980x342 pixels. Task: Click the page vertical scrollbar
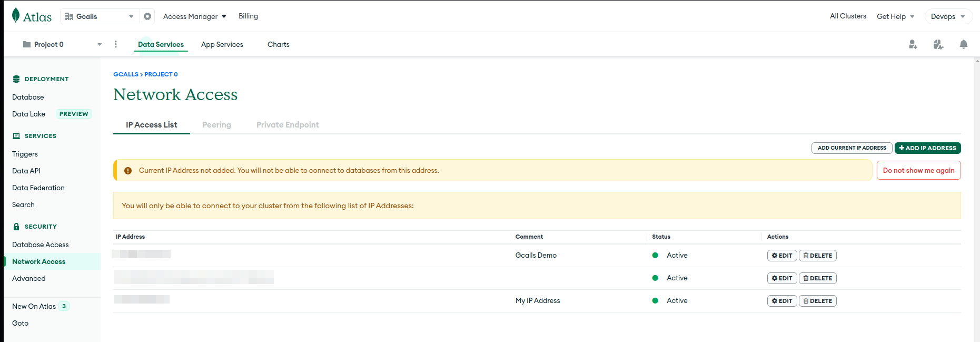click(977, 199)
